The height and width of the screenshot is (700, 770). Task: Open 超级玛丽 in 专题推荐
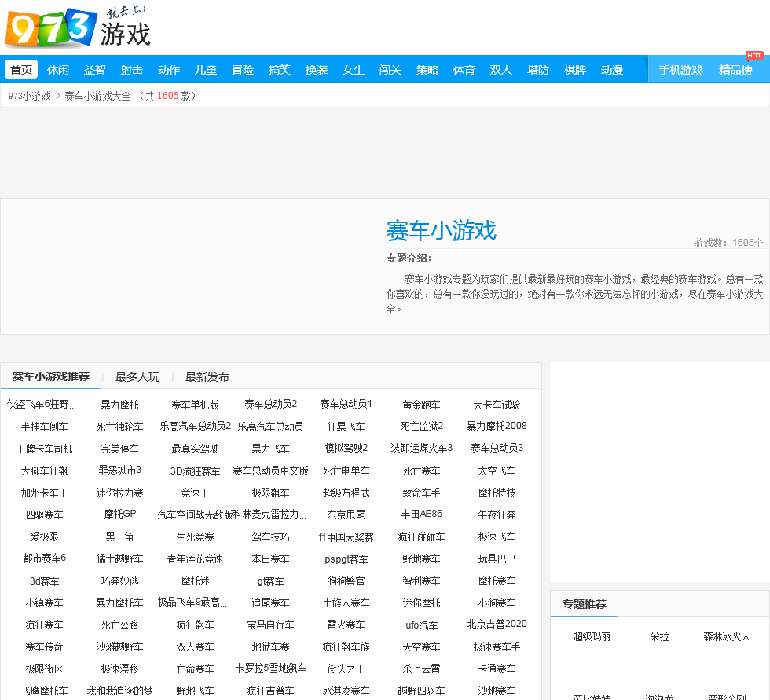tap(592, 636)
